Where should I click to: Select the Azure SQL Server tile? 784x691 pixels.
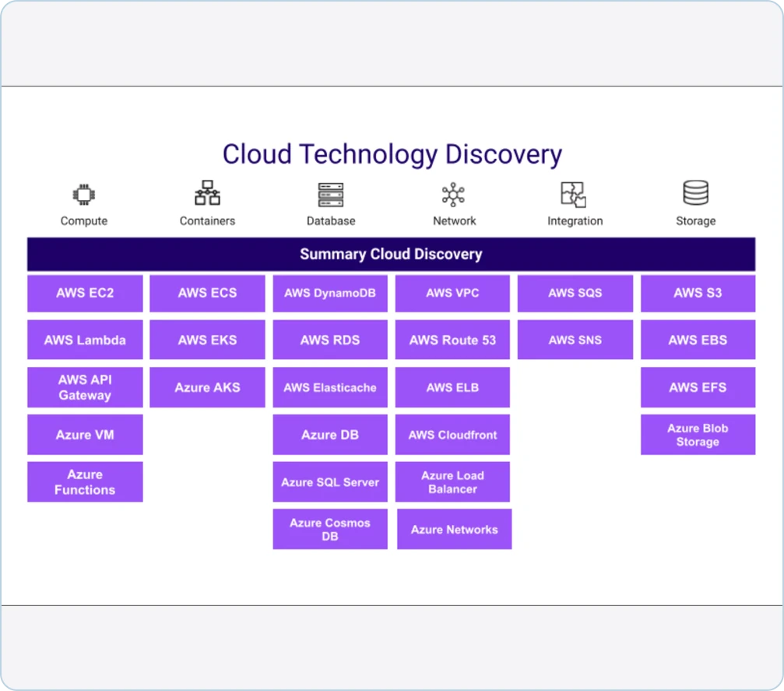click(330, 482)
